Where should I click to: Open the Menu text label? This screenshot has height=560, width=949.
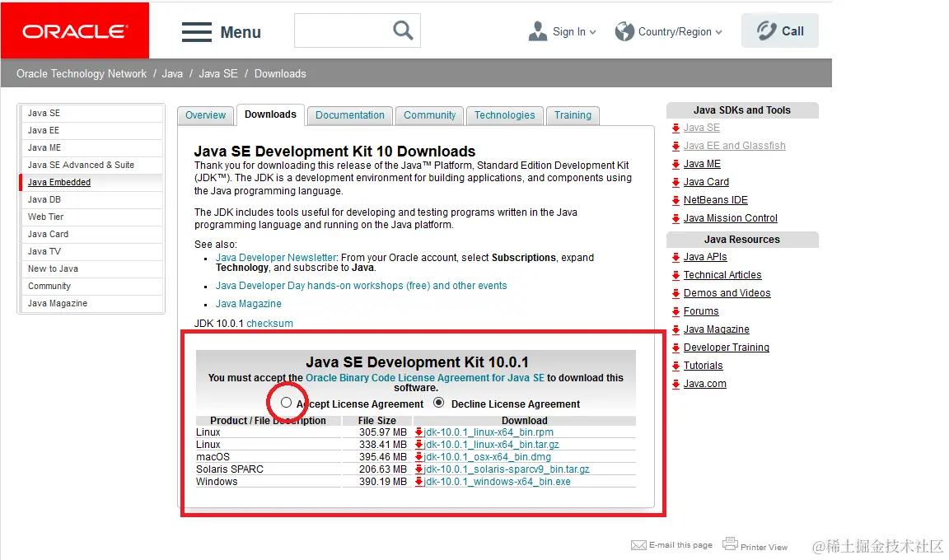pos(241,32)
